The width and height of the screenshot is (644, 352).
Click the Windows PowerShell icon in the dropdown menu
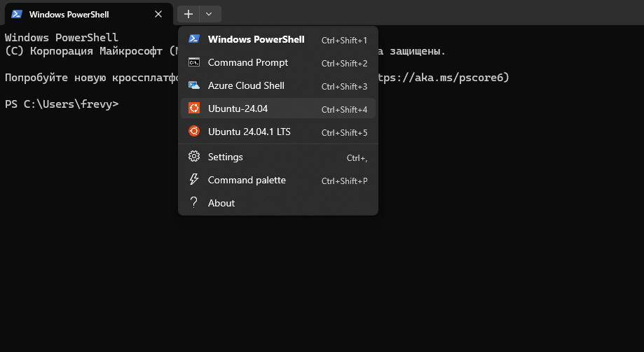[194, 39]
